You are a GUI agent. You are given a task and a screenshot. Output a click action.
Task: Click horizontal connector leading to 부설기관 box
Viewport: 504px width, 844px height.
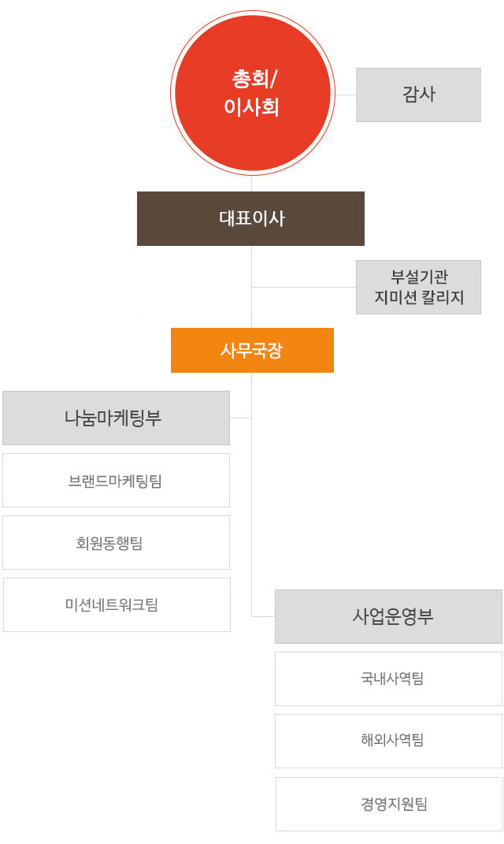click(x=304, y=288)
